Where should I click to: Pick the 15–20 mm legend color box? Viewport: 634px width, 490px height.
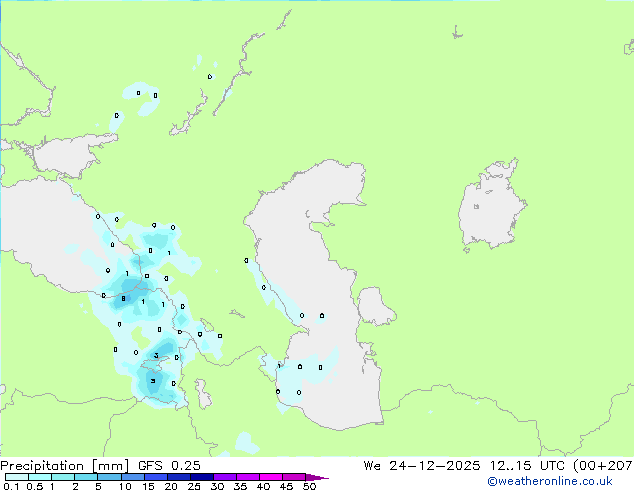(x=156, y=477)
